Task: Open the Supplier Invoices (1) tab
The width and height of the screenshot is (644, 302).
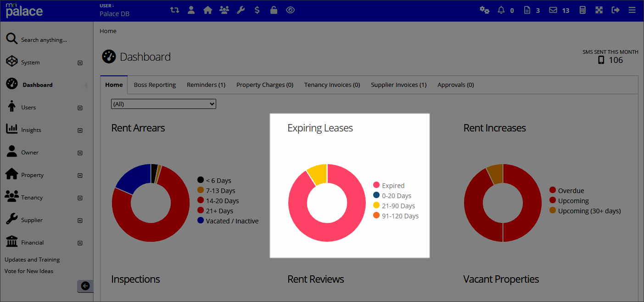Action: [399, 85]
